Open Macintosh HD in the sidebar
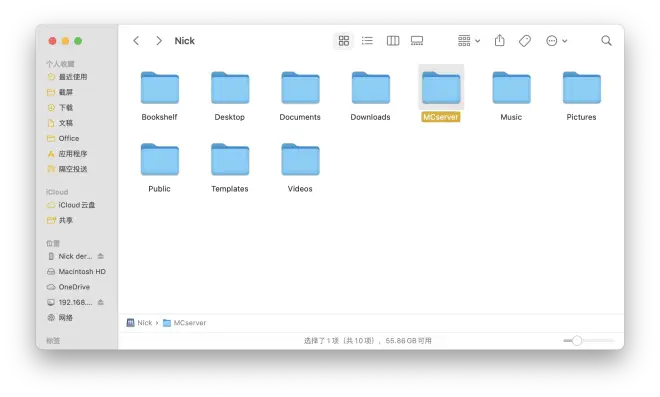The image size is (660, 397). coord(76,272)
